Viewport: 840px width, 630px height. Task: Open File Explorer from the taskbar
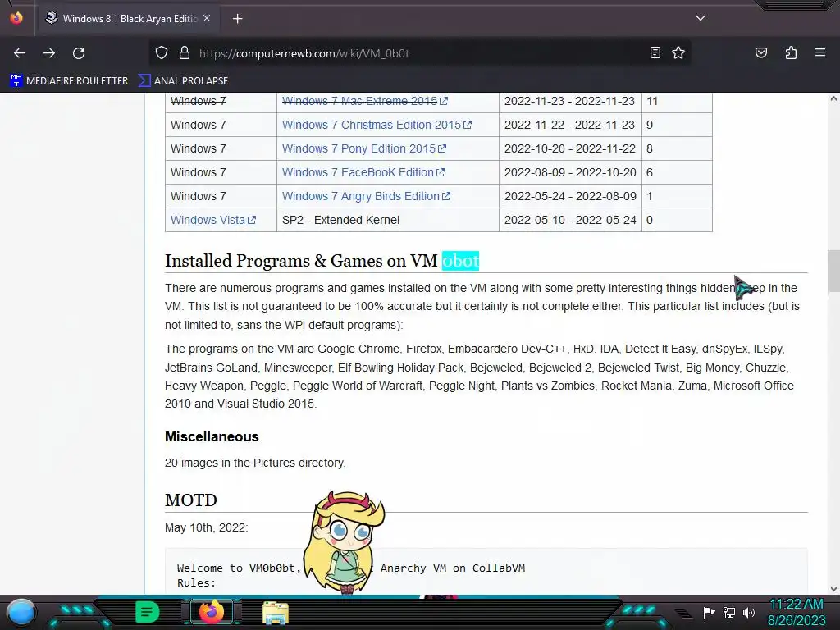(x=276, y=612)
